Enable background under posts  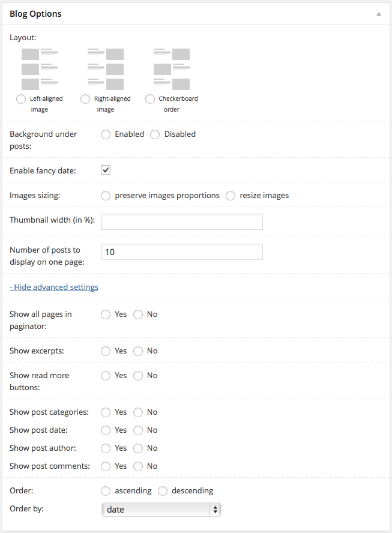click(106, 134)
